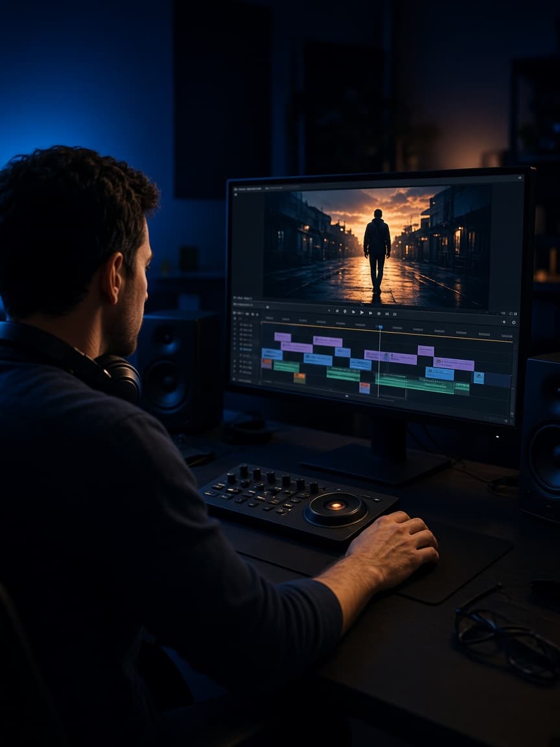
Task: Click the yellow work-area bar above the clips
Action: [x=387, y=331]
